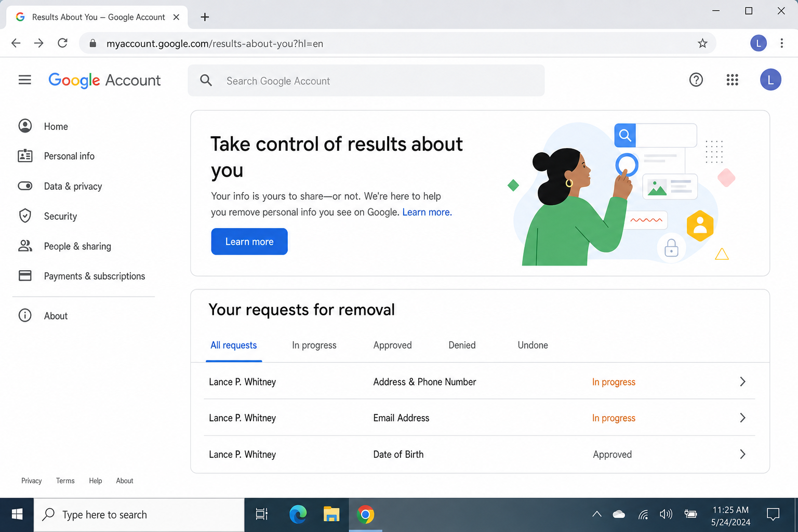The image size is (798, 532).
Task: Click Chrome icon on taskbar
Action: tap(365, 514)
